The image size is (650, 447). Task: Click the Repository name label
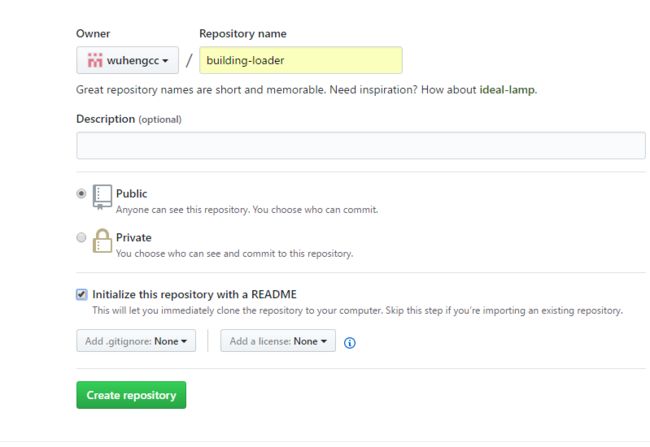tap(243, 34)
